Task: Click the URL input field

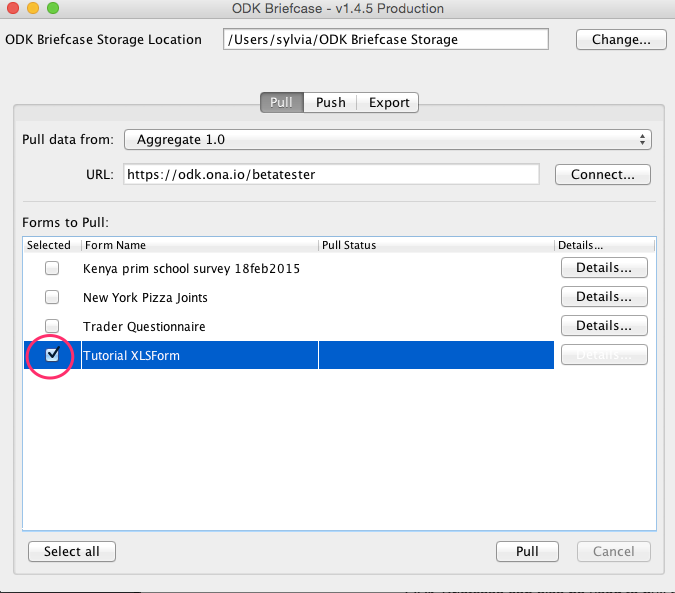Action: point(331,174)
